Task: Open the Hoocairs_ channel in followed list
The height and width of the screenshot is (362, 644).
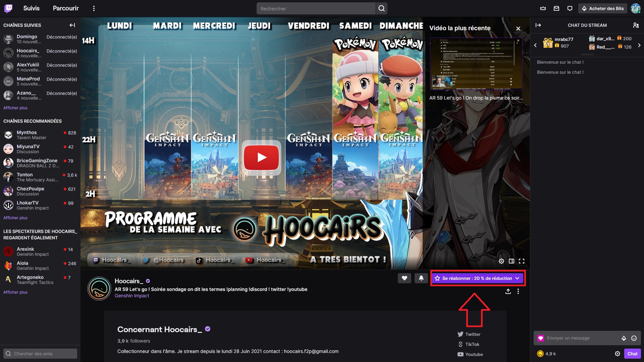Action: [x=40, y=53]
